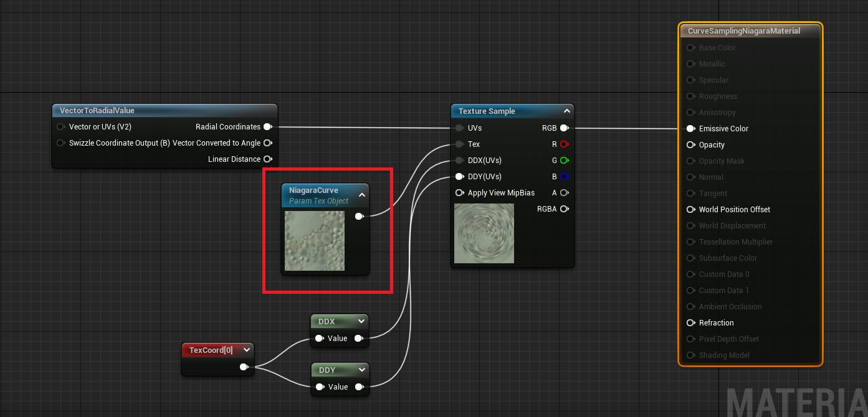Click the Tex input pin on Texture Sample
Viewport: 868px width, 417px height.
click(x=459, y=144)
